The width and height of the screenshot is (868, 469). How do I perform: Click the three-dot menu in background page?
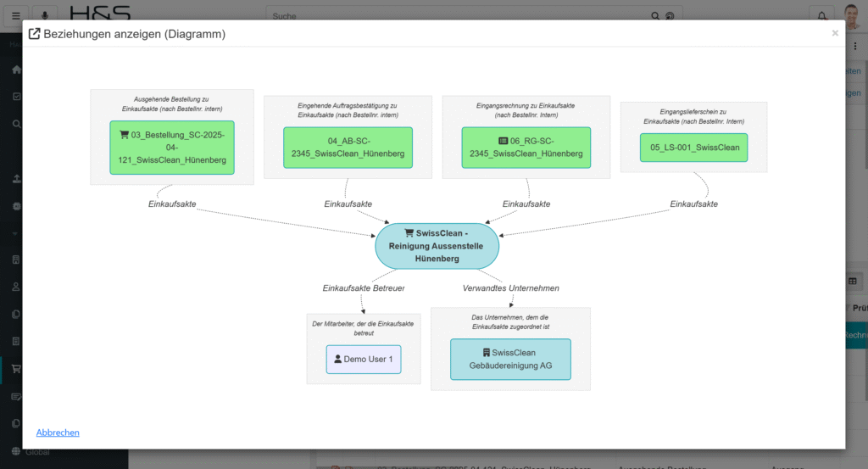pyautogui.click(x=855, y=47)
